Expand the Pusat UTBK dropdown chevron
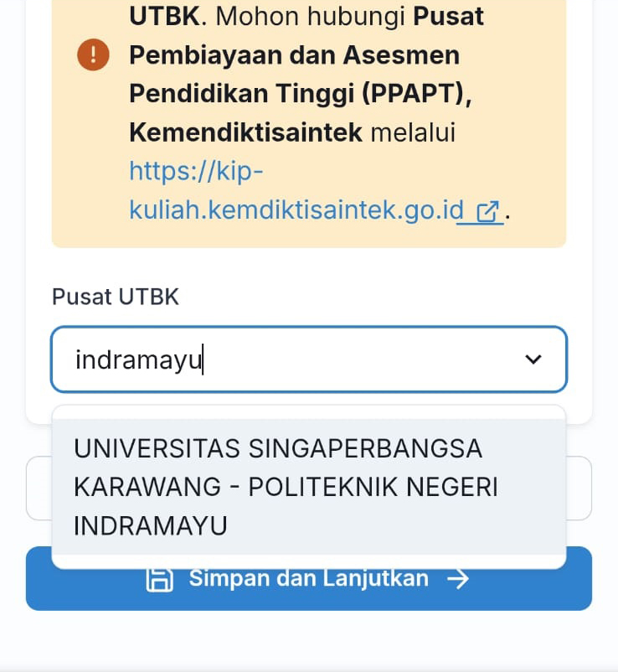The height and width of the screenshot is (672, 618). coord(533,359)
